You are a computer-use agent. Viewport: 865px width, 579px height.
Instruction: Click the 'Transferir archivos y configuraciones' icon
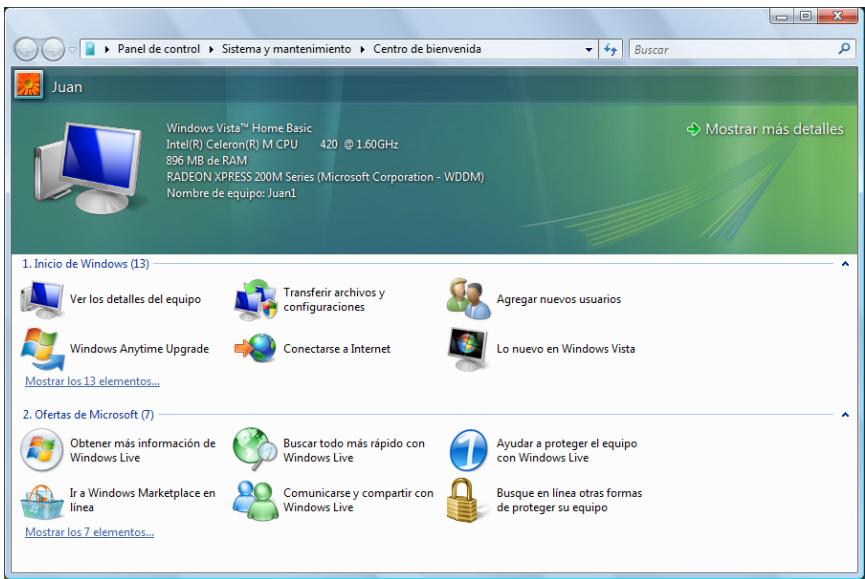coord(254,299)
